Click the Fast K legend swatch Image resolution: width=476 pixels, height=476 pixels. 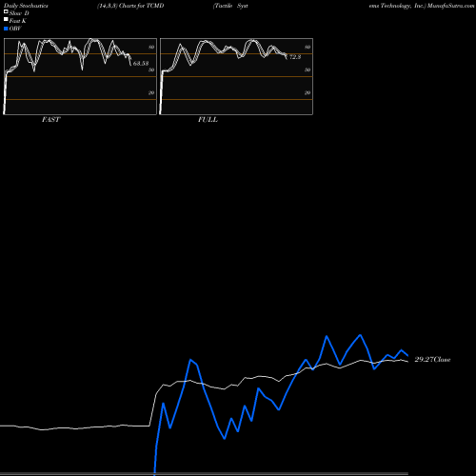(6, 20)
